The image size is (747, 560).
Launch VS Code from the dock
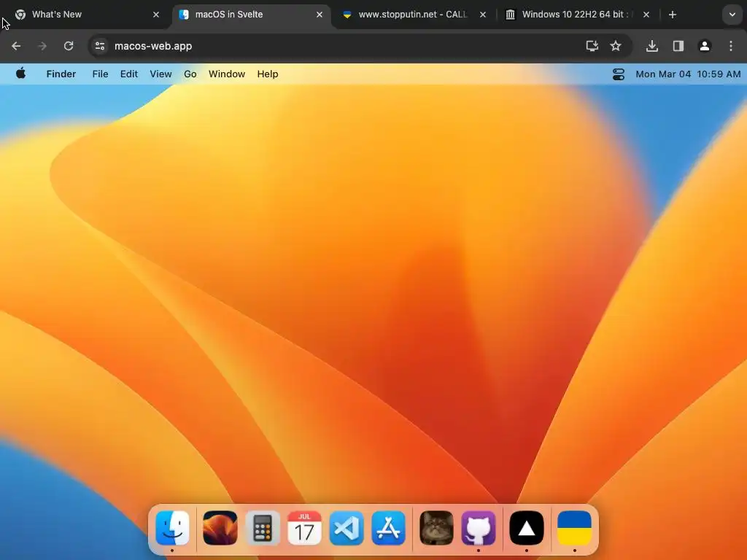point(347,528)
